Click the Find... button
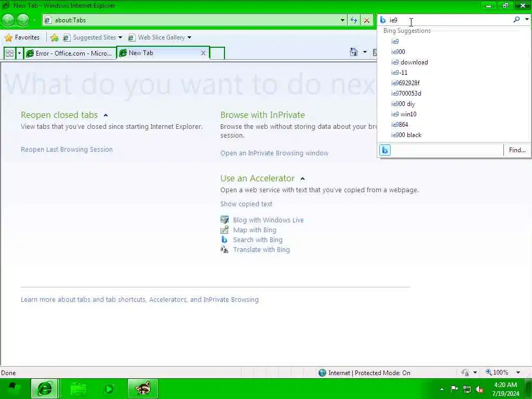The width and height of the screenshot is (532, 399). 517,150
